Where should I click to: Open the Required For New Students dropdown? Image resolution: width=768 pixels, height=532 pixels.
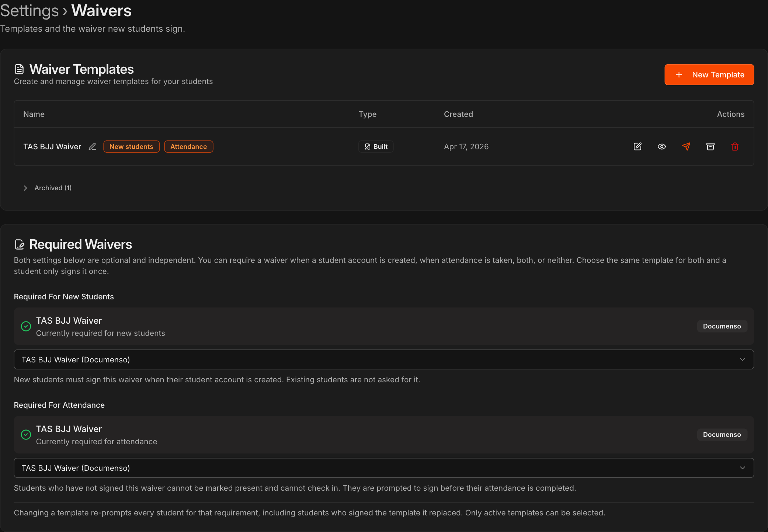(384, 359)
